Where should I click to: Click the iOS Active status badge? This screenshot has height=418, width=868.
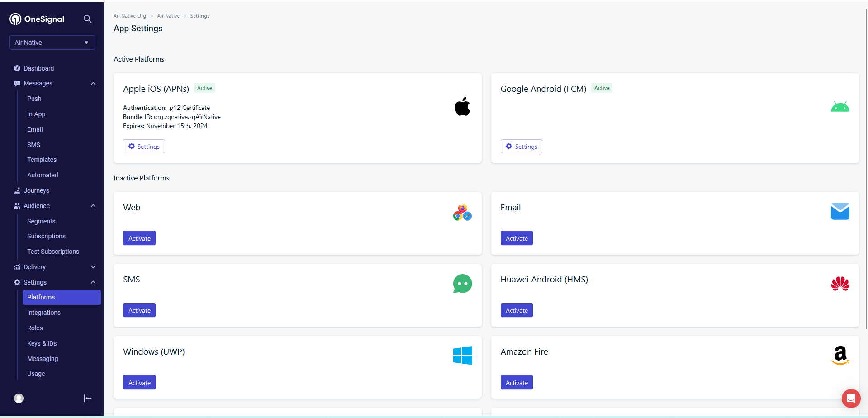[x=204, y=88]
